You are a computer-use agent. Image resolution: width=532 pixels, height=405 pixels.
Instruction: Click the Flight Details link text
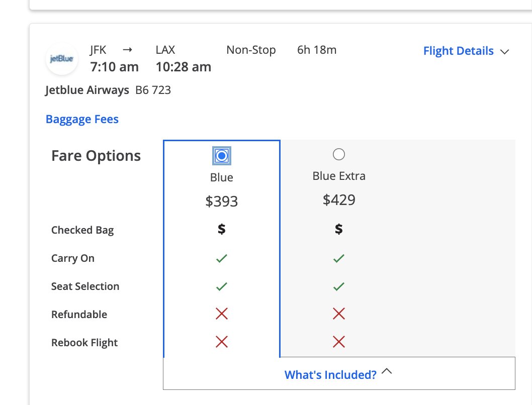point(458,51)
